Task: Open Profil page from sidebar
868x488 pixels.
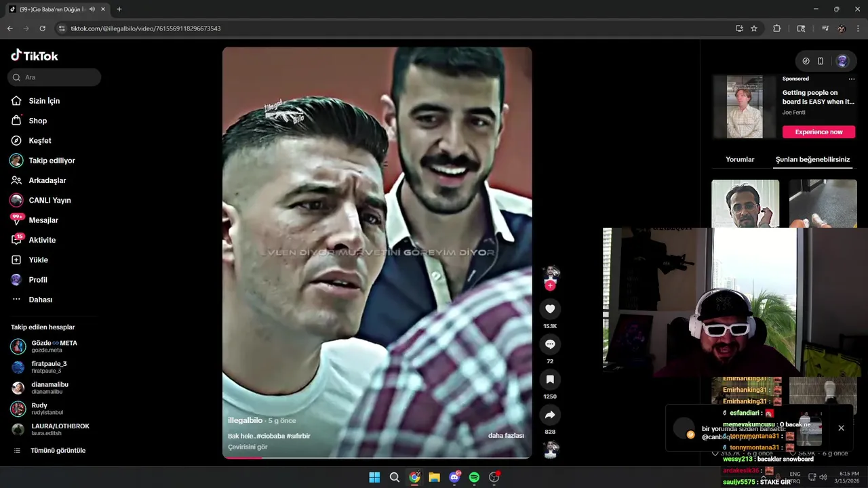Action: pos(37,280)
